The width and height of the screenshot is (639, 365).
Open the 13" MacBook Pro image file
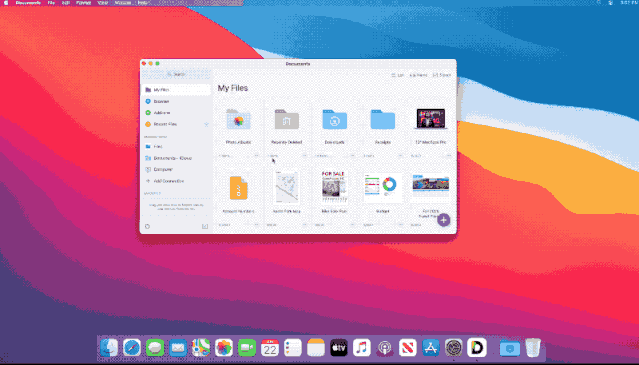click(431, 119)
